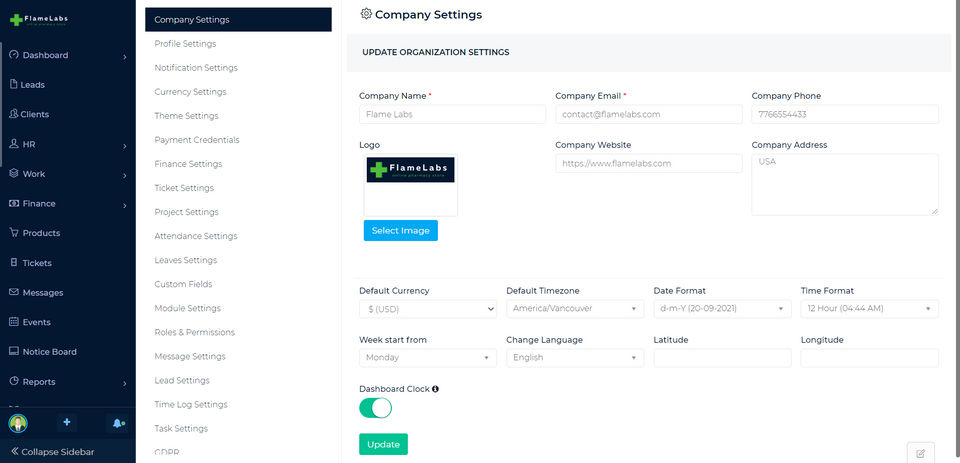Click the Messages envelope icon
Screen dimensions: 960x463
[14, 292]
